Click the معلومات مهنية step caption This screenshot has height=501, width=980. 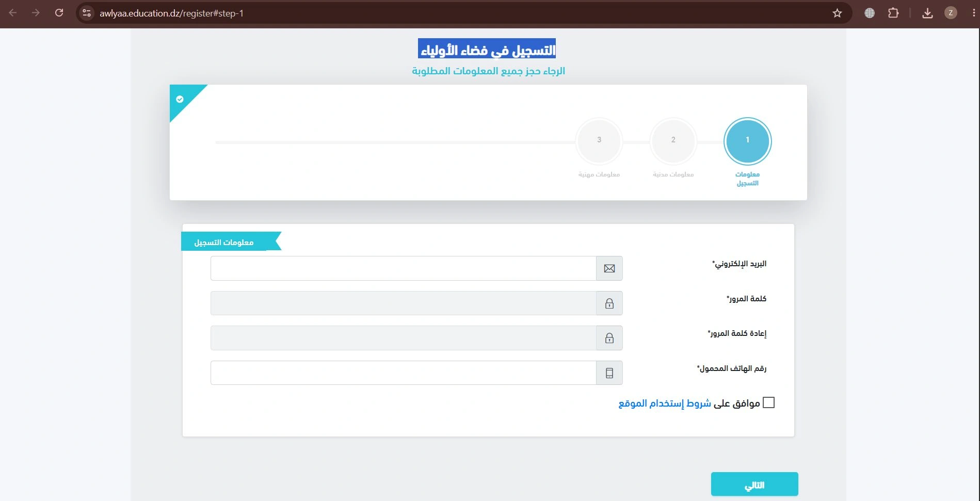click(x=599, y=174)
